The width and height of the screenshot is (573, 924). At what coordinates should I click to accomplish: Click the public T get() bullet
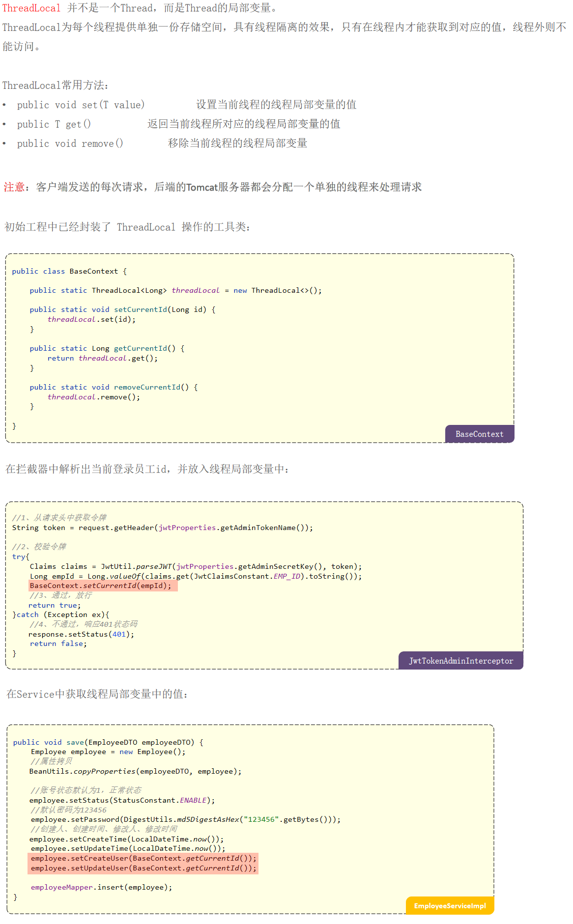(x=54, y=124)
